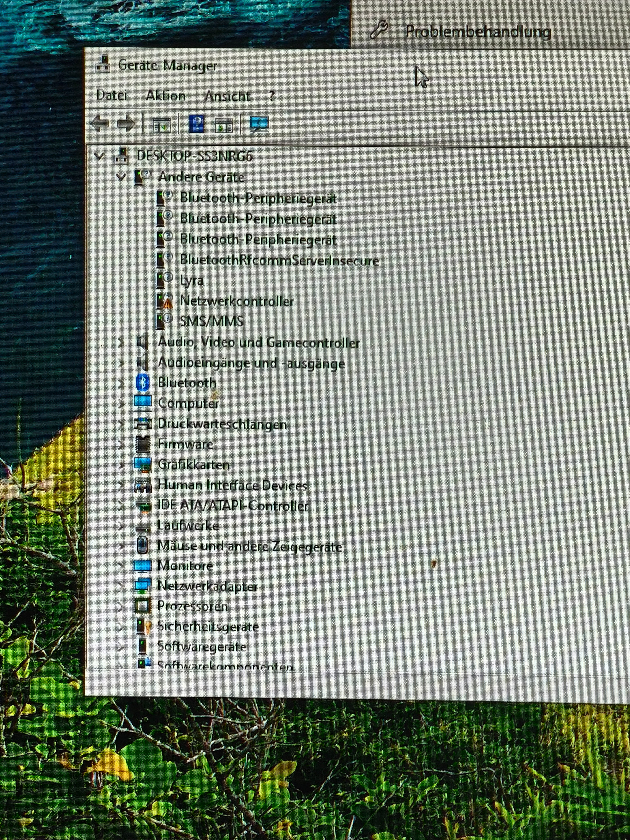Image resolution: width=630 pixels, height=840 pixels.
Task: Click the Prozessoren chip icon
Action: [143, 607]
